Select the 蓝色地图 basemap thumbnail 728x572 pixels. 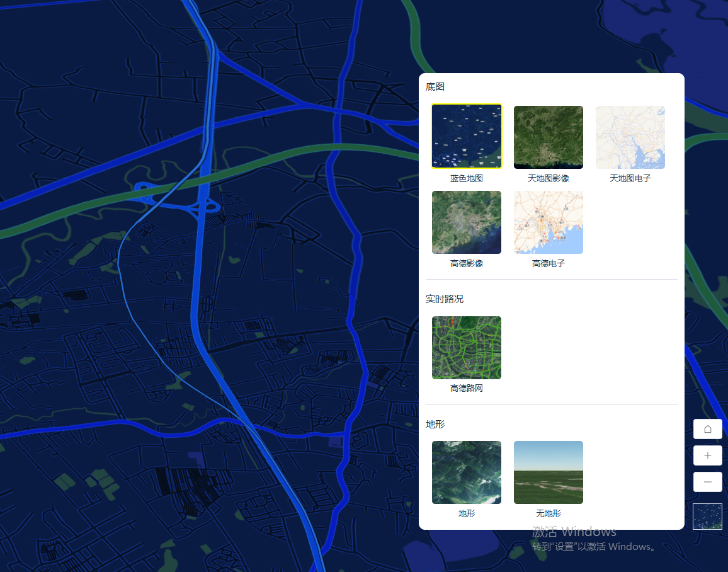467,137
